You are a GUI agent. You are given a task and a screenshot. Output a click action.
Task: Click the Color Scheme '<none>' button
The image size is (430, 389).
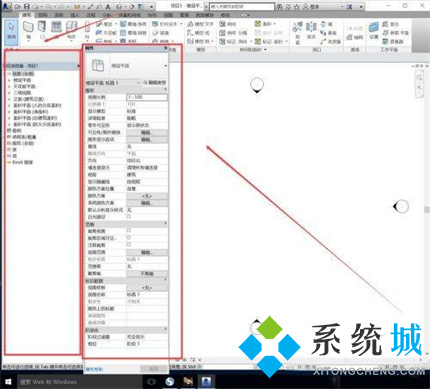tap(147, 196)
